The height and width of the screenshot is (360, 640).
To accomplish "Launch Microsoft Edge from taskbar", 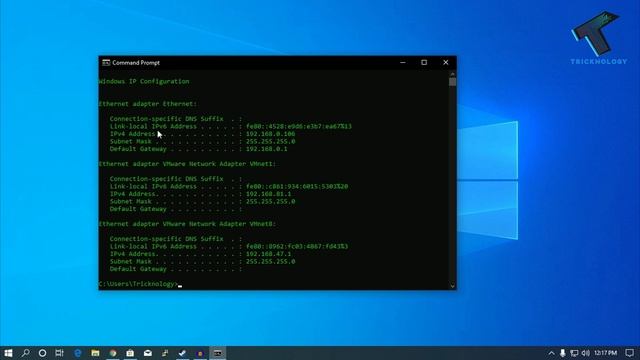I will tap(78, 353).
